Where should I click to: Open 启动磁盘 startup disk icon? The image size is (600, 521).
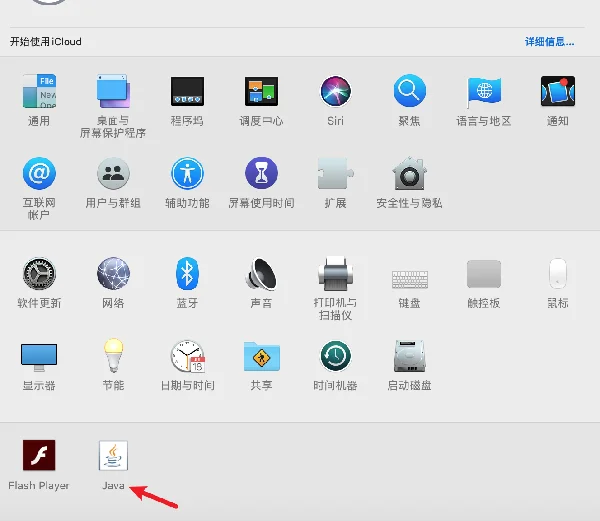point(409,356)
